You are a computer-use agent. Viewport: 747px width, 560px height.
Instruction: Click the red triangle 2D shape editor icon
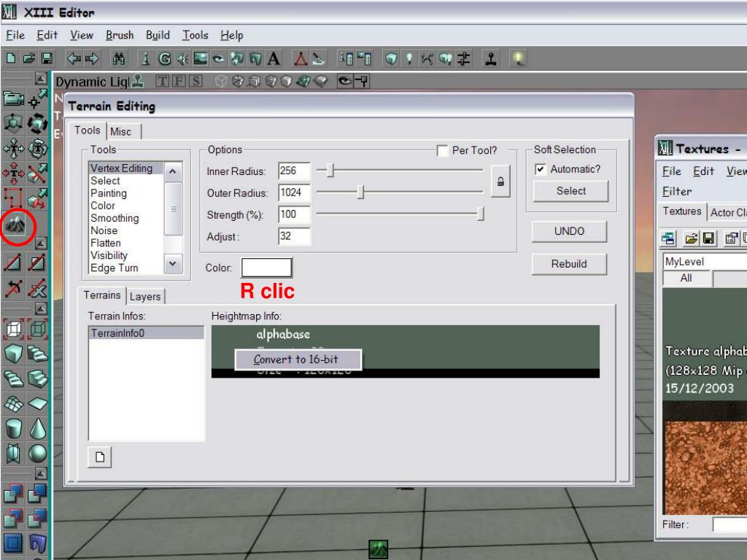point(301,58)
